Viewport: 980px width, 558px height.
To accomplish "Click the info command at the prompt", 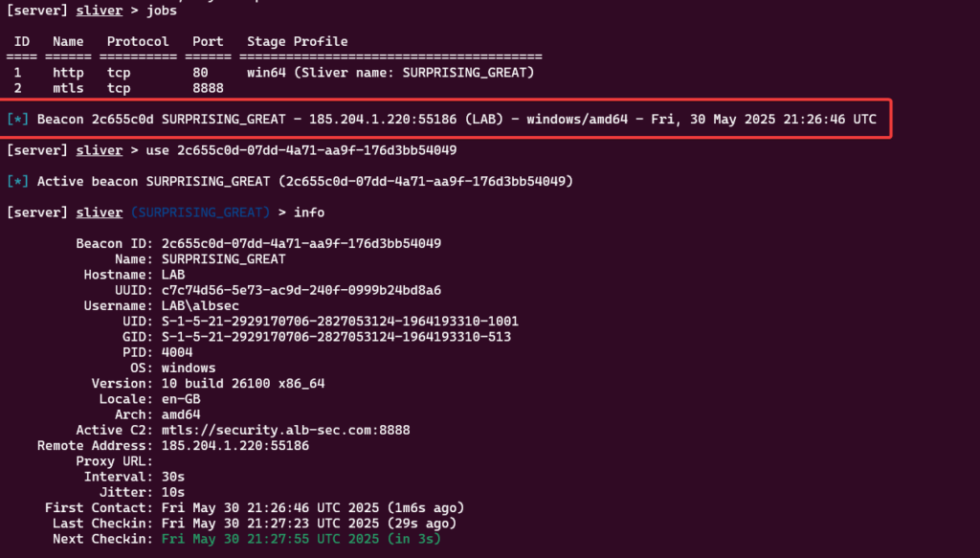I will click(309, 213).
